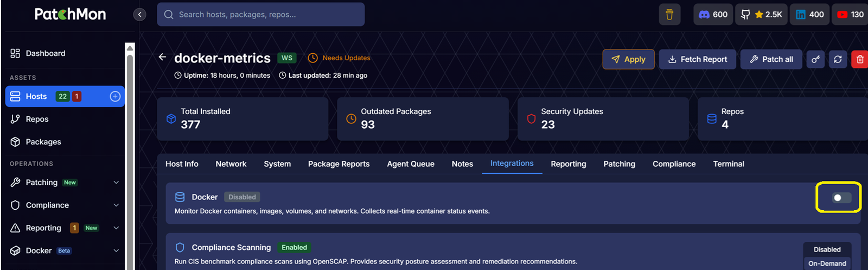The width and height of the screenshot is (868, 270).
Task: Open the GitHub 2.5K stars badge
Action: tap(762, 15)
